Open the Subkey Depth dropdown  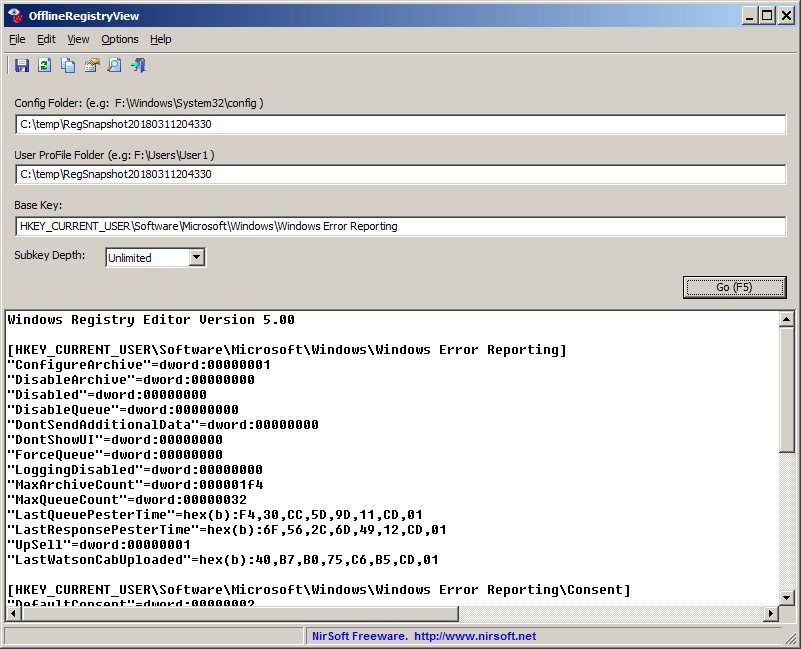point(197,258)
